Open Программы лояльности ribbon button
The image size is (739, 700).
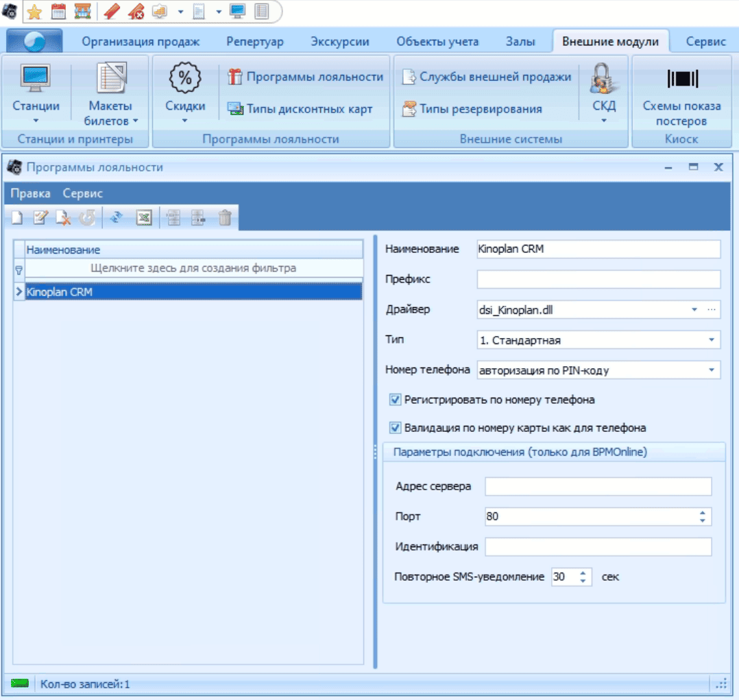306,77
